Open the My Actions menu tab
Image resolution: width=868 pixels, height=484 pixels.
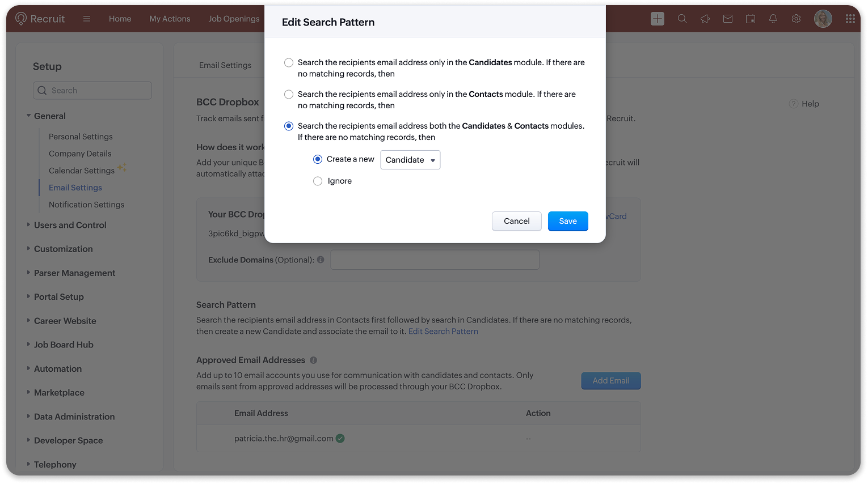pyautogui.click(x=170, y=19)
